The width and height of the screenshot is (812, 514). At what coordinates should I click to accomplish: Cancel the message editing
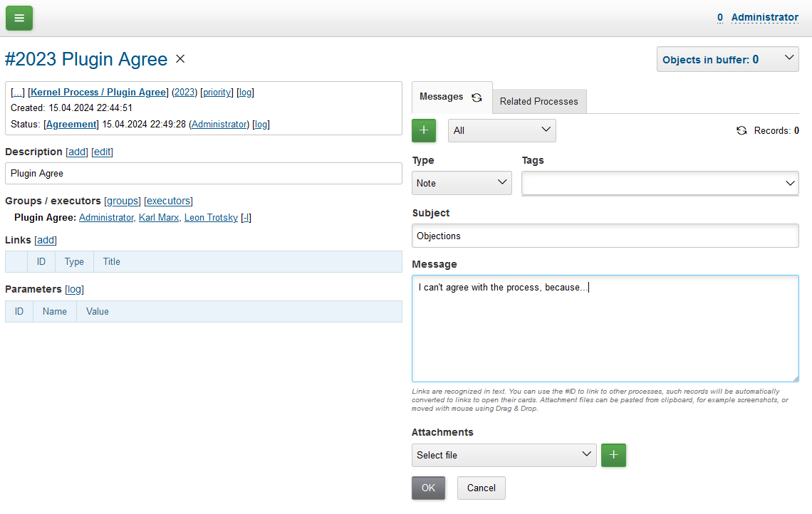pos(481,488)
